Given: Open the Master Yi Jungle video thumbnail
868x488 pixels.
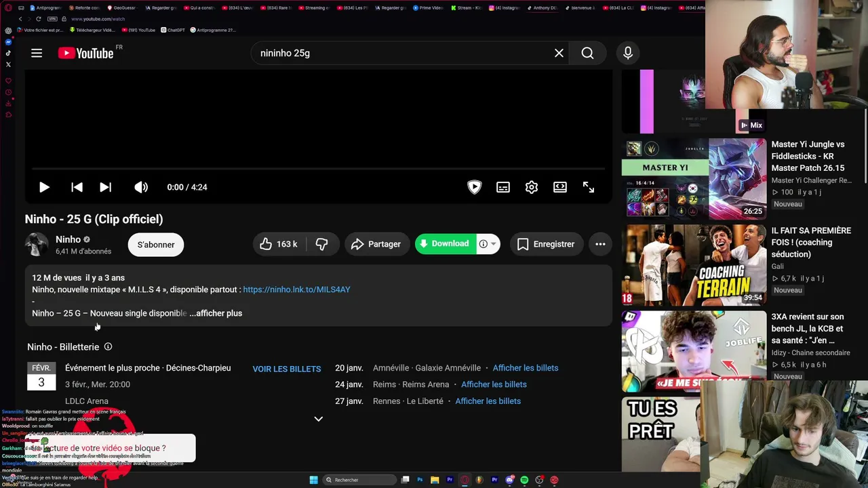Looking at the screenshot, I should pyautogui.click(x=694, y=179).
